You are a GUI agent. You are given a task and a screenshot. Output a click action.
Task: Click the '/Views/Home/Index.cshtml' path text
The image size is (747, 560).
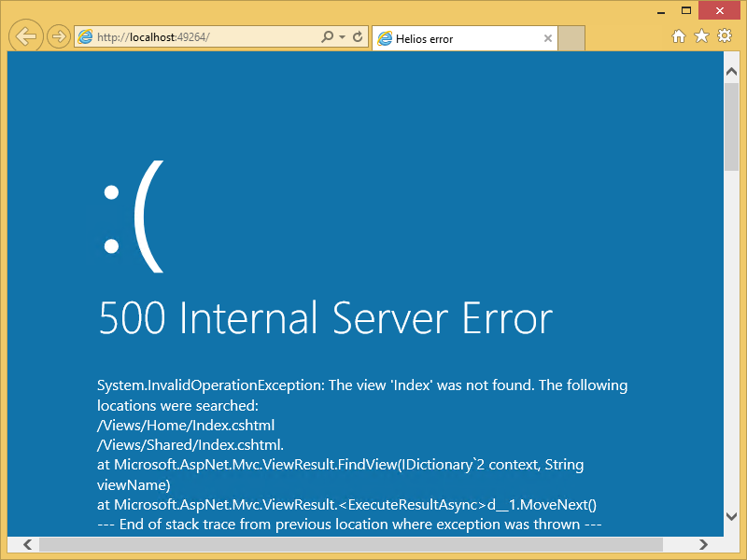(x=186, y=426)
